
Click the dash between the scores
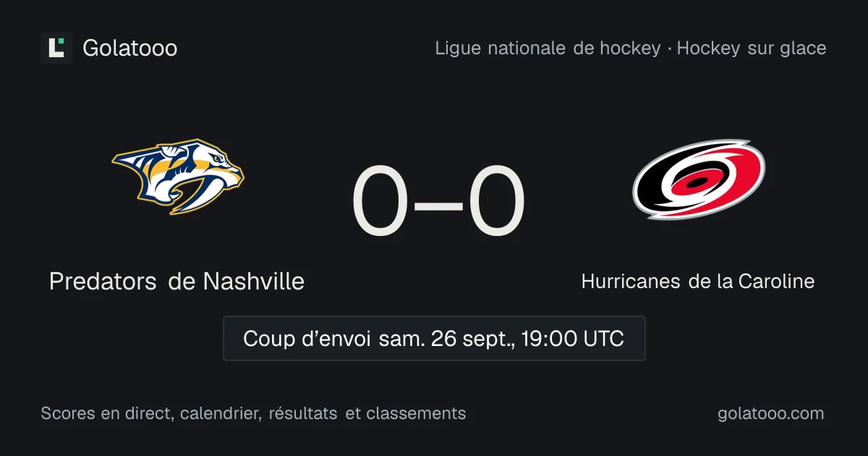pos(438,205)
